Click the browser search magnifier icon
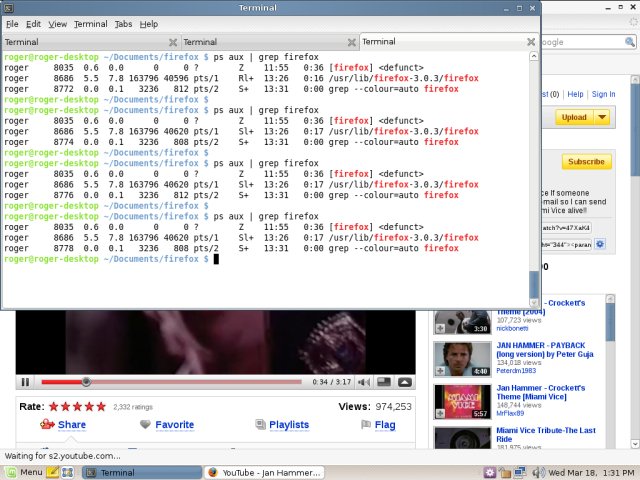The image size is (640, 480). pos(630,42)
